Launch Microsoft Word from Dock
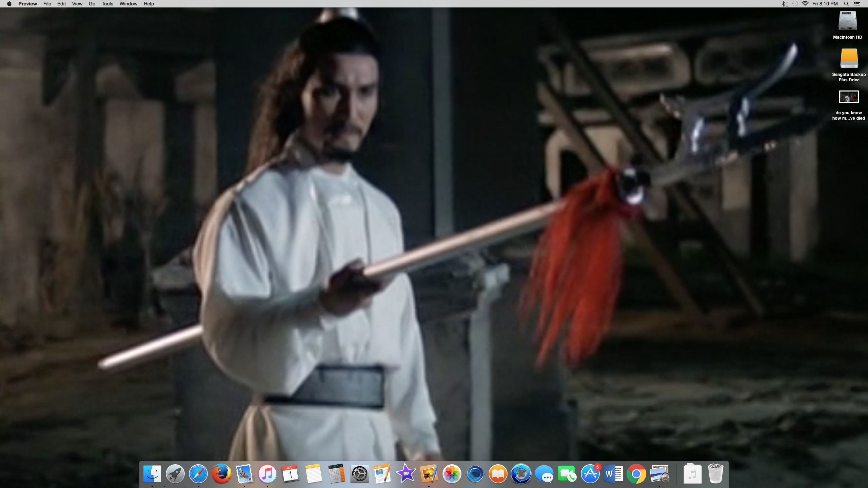This screenshot has width=868, height=488. pyautogui.click(x=613, y=473)
